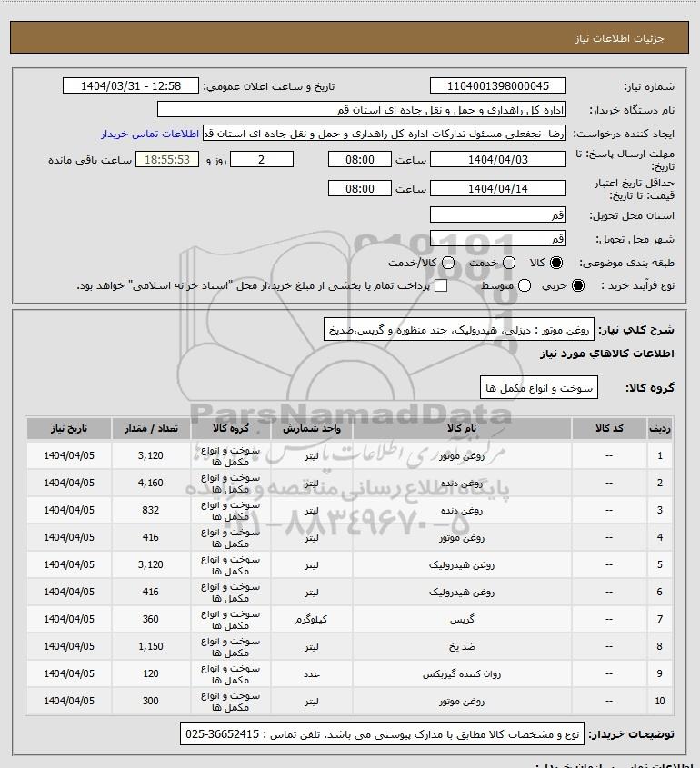Image resolution: width=700 pixels, height=768 pixels.
Task: Click the need number field 1104001398000045
Action: click(497, 85)
